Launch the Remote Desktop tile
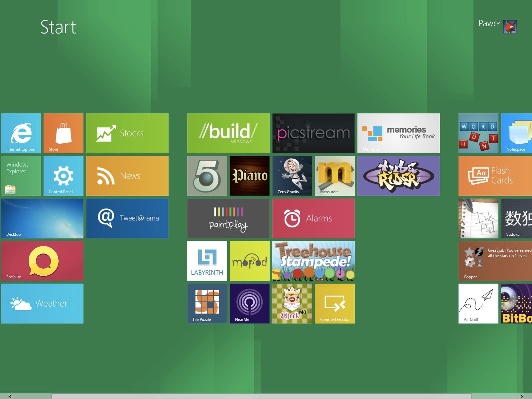The height and width of the screenshot is (399, 532). coord(335,304)
